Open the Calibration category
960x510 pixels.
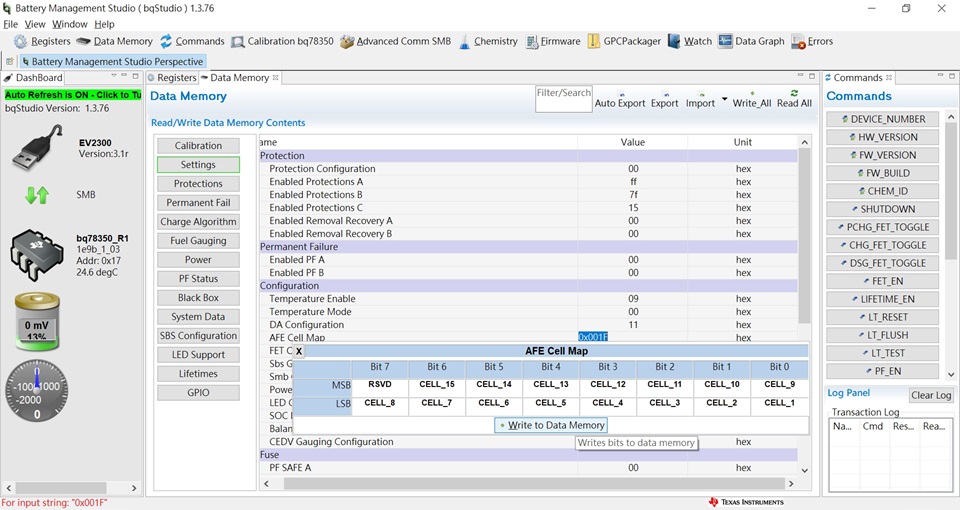[x=198, y=146]
